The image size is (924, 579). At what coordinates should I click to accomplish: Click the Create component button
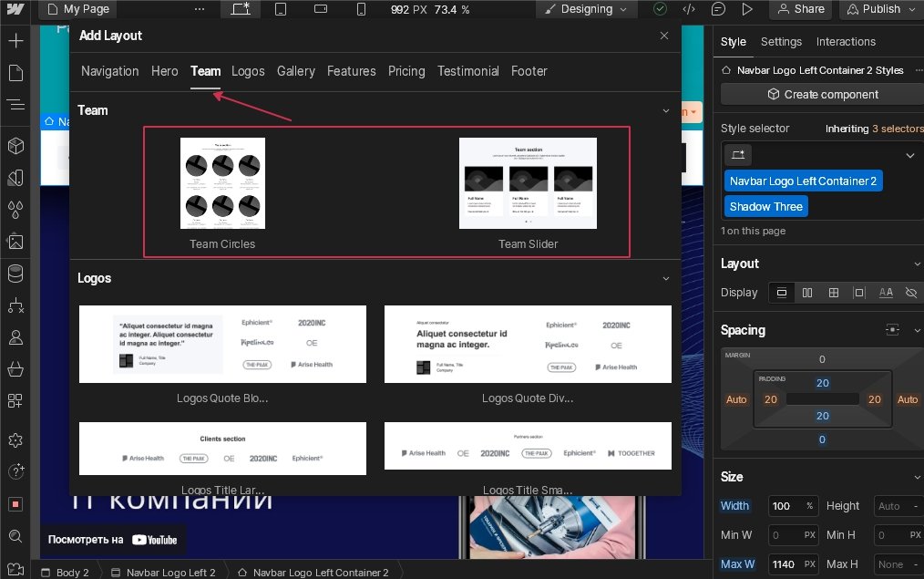coord(822,94)
